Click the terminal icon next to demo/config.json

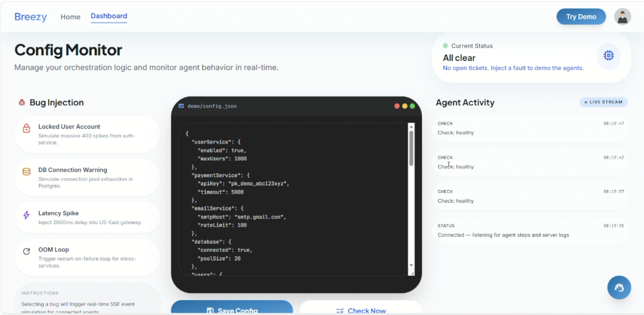point(181,106)
